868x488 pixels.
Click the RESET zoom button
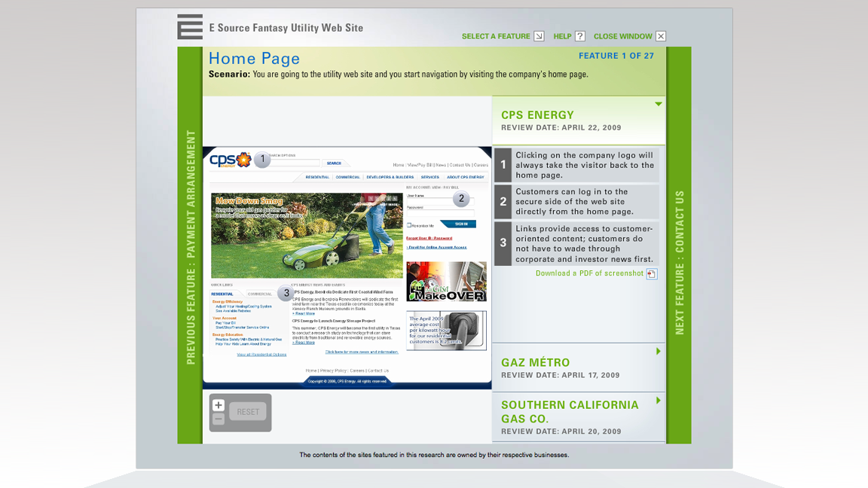[x=247, y=412]
